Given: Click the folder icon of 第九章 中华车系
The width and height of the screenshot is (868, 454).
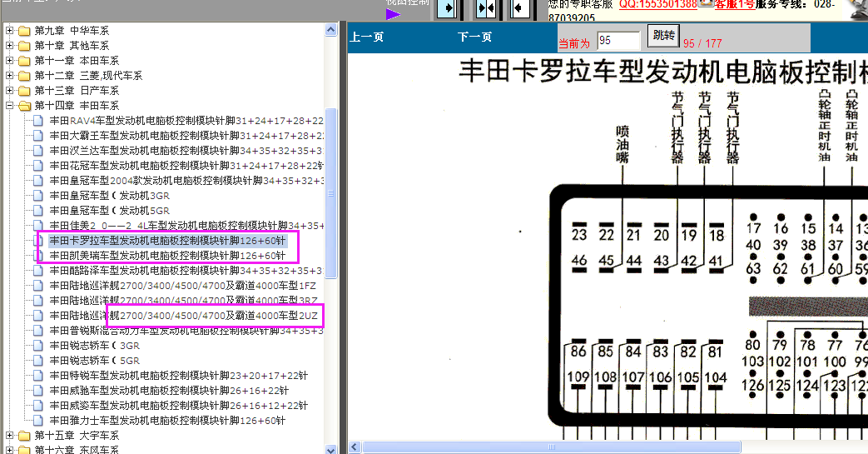Looking at the screenshot, I should click(x=24, y=31).
